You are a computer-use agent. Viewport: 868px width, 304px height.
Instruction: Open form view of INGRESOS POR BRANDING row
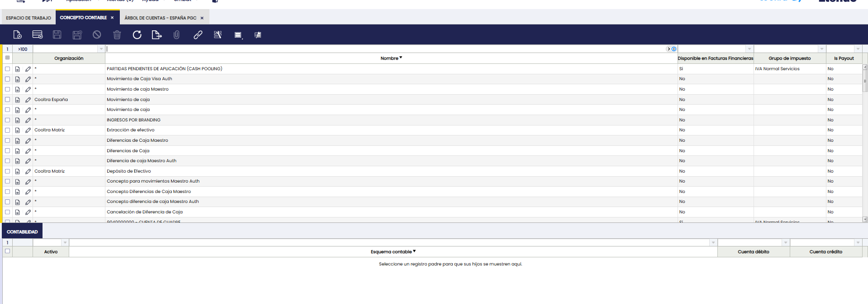coord(18,120)
